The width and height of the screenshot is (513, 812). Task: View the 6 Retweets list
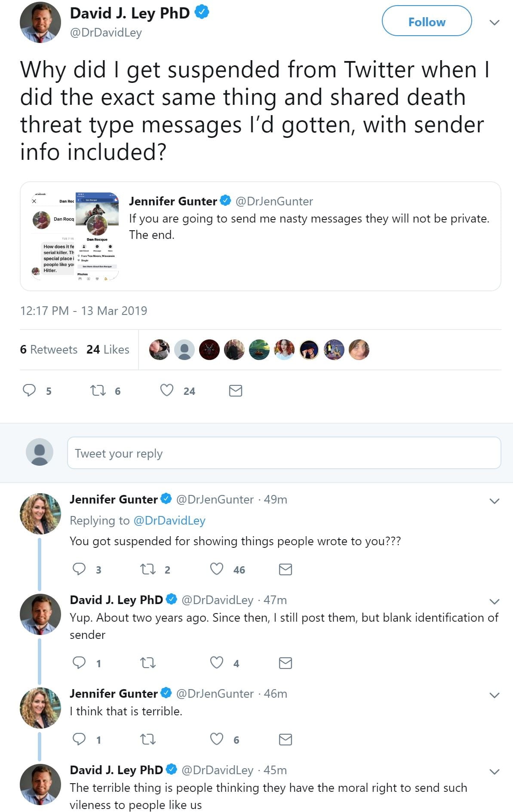coord(49,350)
